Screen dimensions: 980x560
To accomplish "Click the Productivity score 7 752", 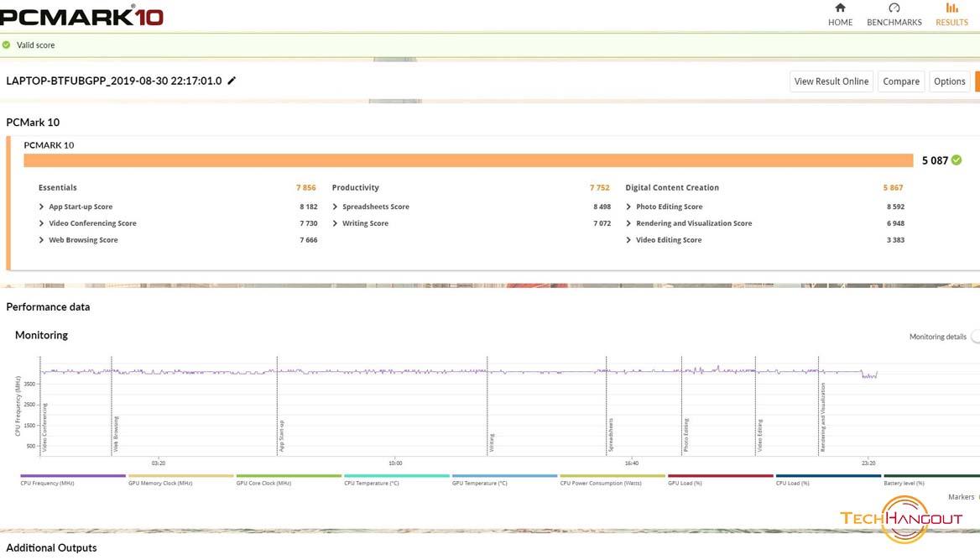I will click(599, 188).
